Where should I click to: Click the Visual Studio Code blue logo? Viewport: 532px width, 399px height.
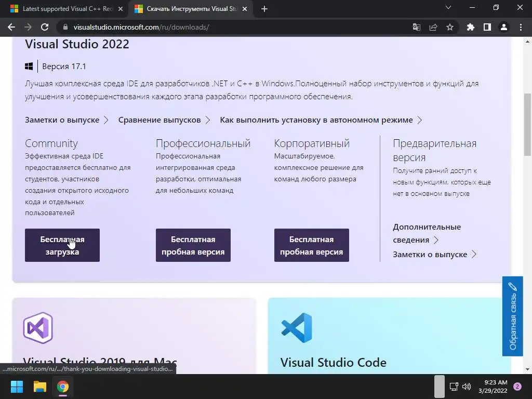click(297, 328)
